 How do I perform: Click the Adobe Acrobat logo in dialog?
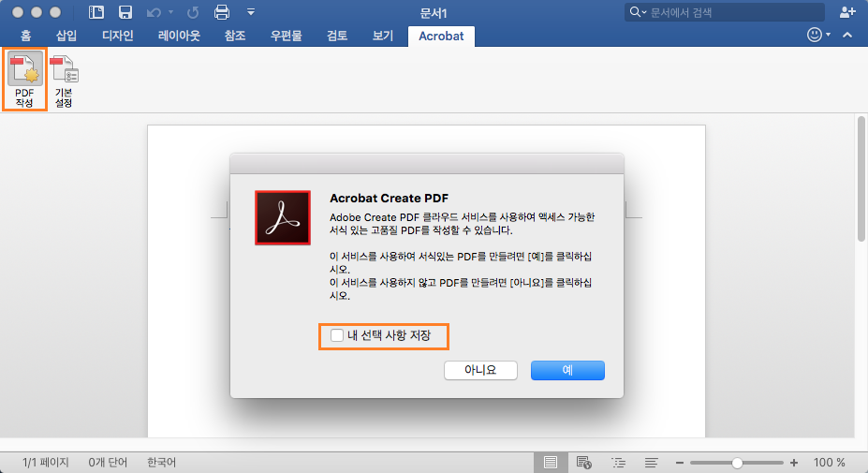pyautogui.click(x=283, y=217)
